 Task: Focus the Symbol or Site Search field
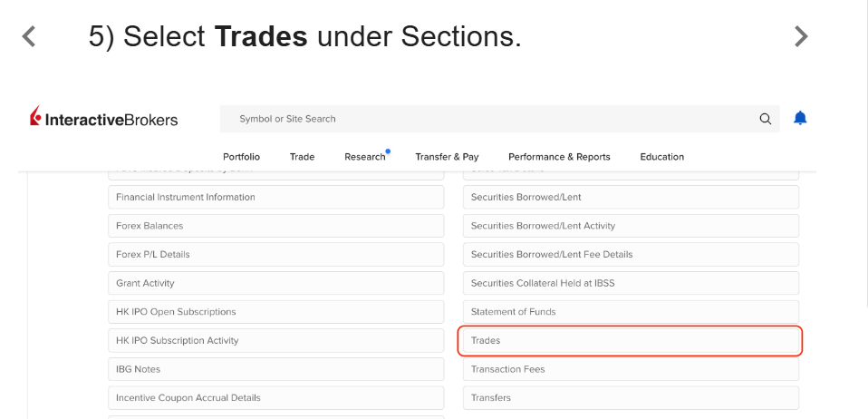[x=499, y=119]
